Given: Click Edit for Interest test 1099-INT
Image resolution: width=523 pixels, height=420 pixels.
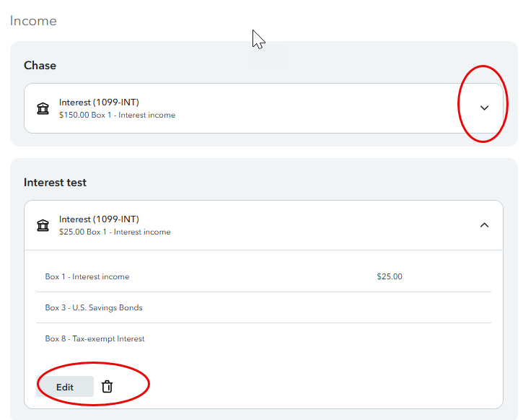Looking at the screenshot, I should point(65,387).
